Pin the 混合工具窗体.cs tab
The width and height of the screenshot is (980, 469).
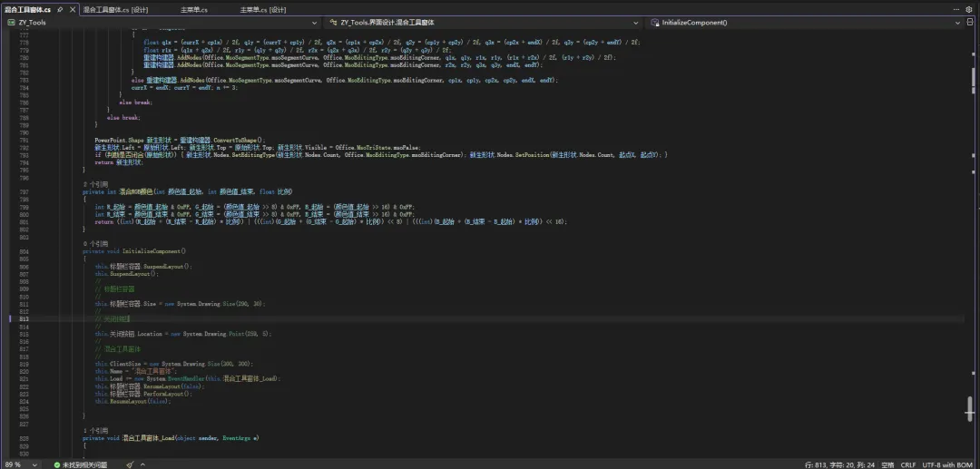[60, 10]
